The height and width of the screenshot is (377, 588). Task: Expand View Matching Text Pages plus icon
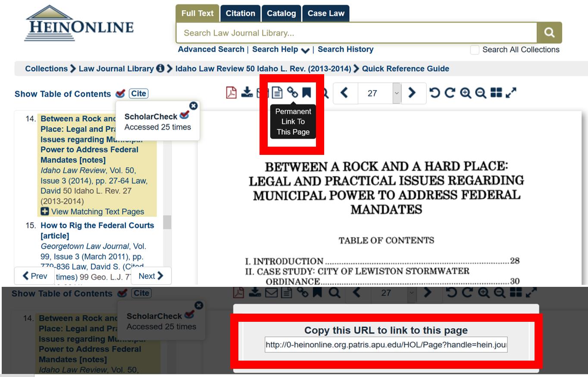click(45, 211)
